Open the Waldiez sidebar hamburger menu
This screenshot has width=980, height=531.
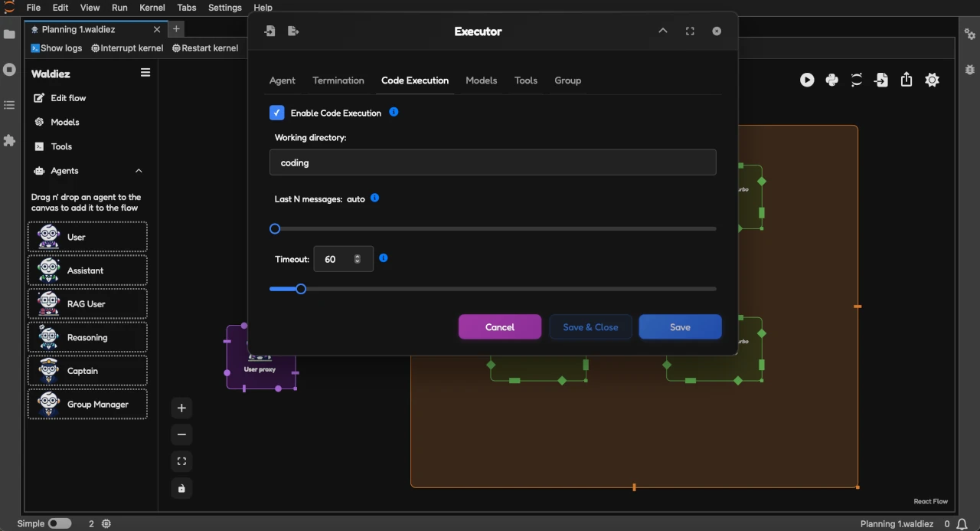coord(145,73)
